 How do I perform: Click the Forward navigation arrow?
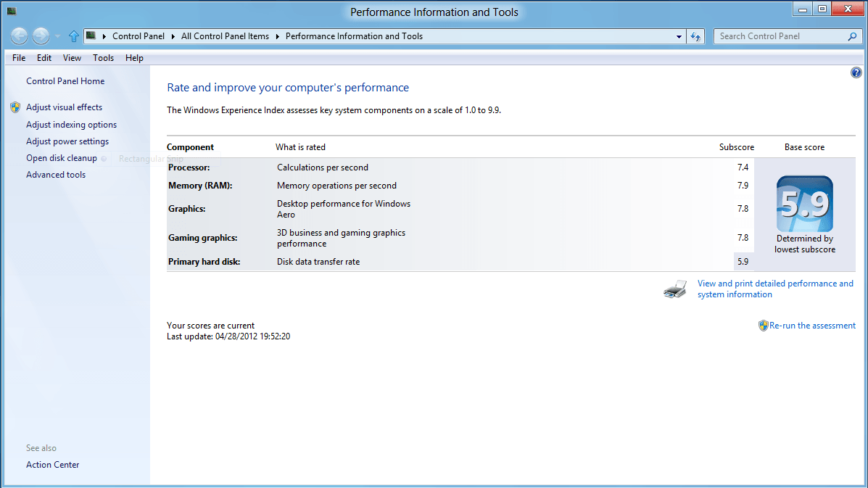coord(41,36)
